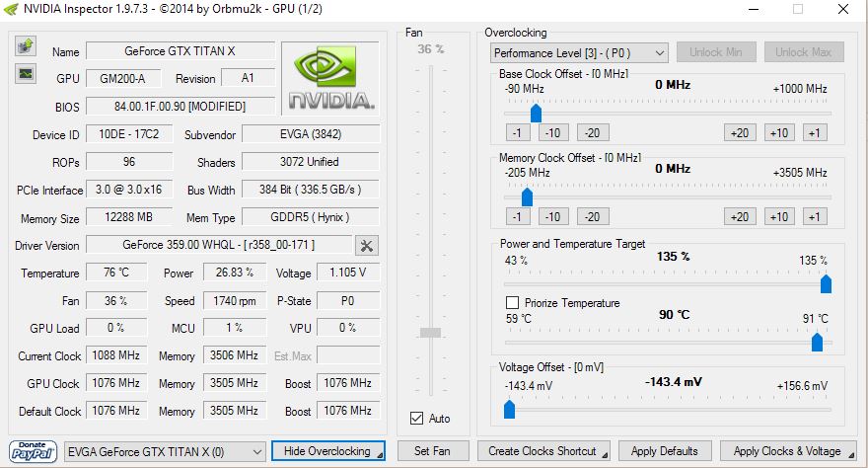Viewport: 868px width, 468px height.
Task: Click the Current Clock value 1088 MHz
Action: coord(116,355)
